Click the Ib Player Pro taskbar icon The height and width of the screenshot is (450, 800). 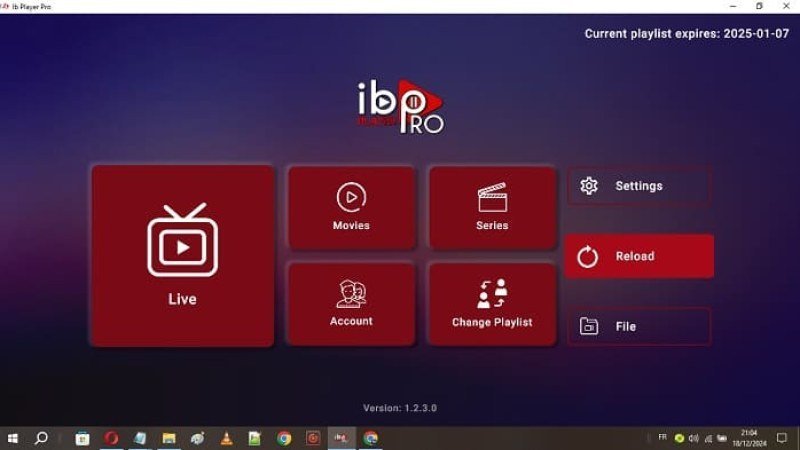point(341,438)
